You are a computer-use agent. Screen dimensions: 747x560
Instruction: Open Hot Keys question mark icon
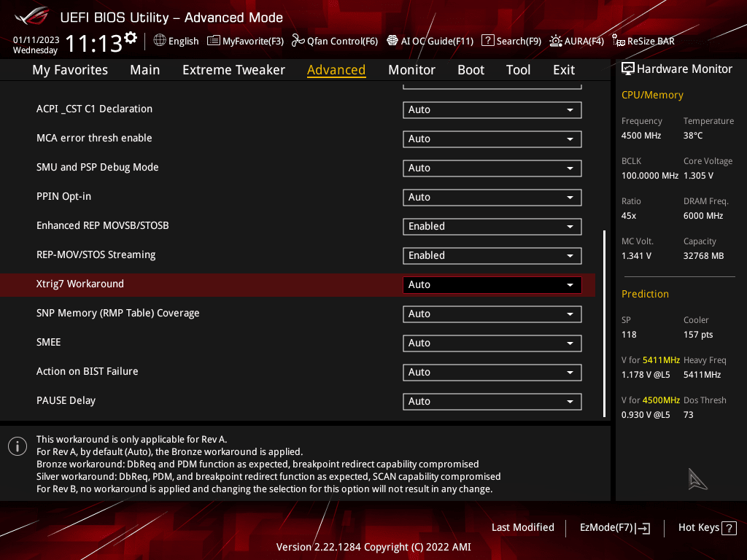tap(729, 528)
